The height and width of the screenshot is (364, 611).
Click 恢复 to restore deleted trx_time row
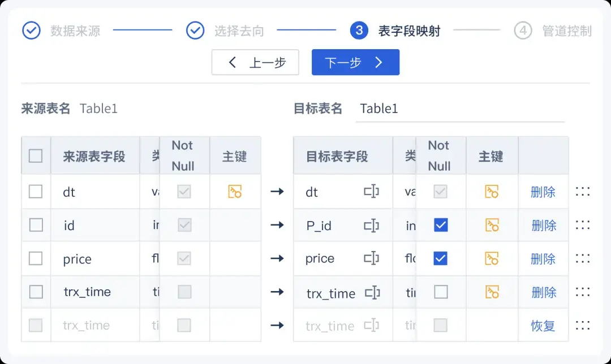(543, 326)
